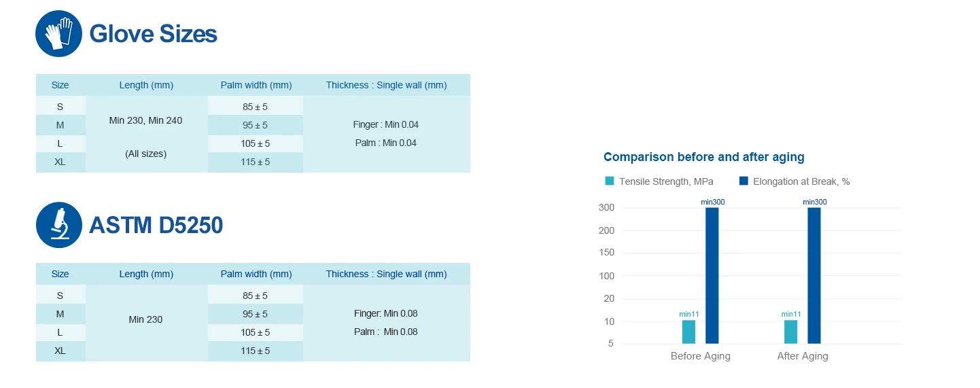
Task: Click the 'Palm : Min 0.08' thickness text
Action: (x=385, y=332)
